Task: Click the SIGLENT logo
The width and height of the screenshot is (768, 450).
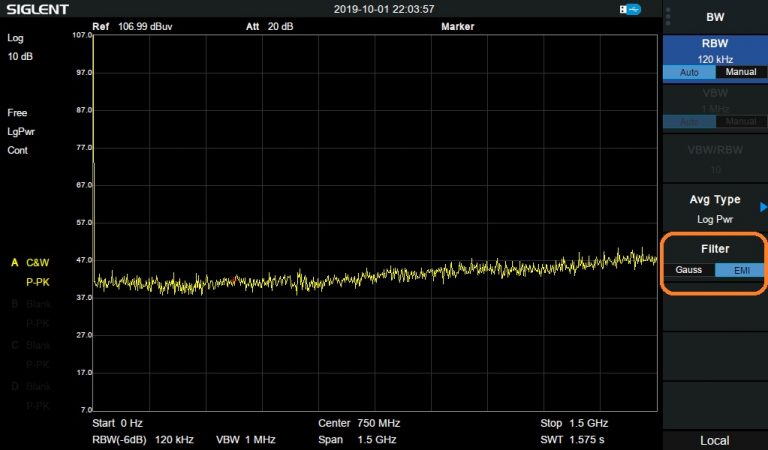Action: point(35,9)
